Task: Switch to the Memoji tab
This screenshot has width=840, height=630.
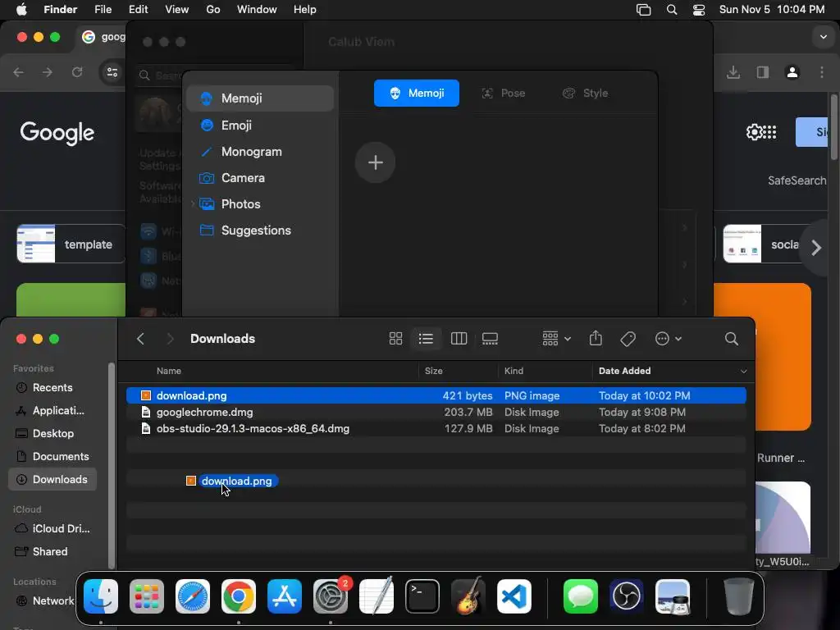Action: [x=416, y=94]
